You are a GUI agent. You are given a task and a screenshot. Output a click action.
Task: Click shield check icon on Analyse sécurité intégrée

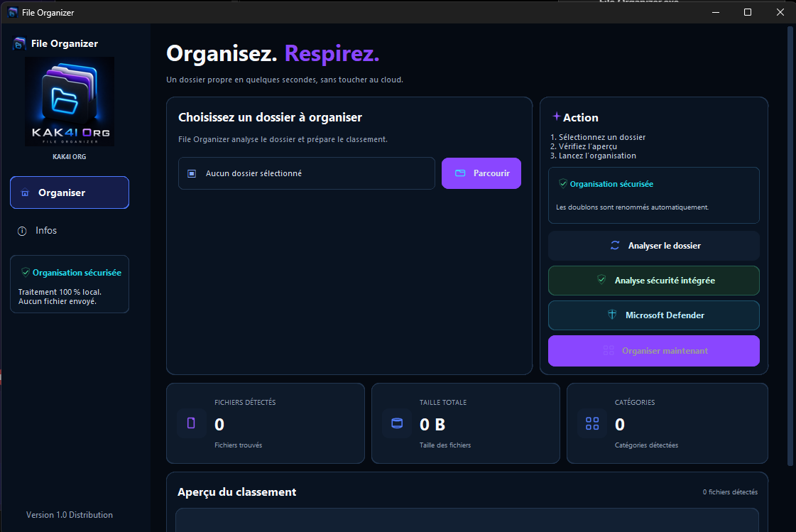tap(601, 280)
